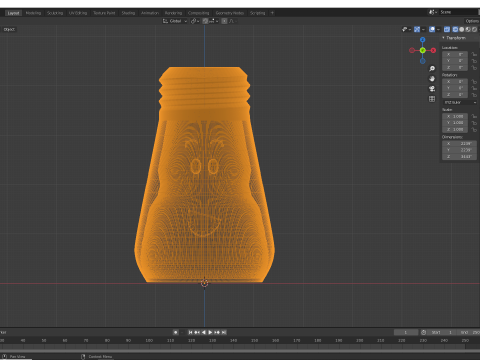
Task: Open the scene browse icon dropdown
Action: pyautogui.click(x=433, y=12)
